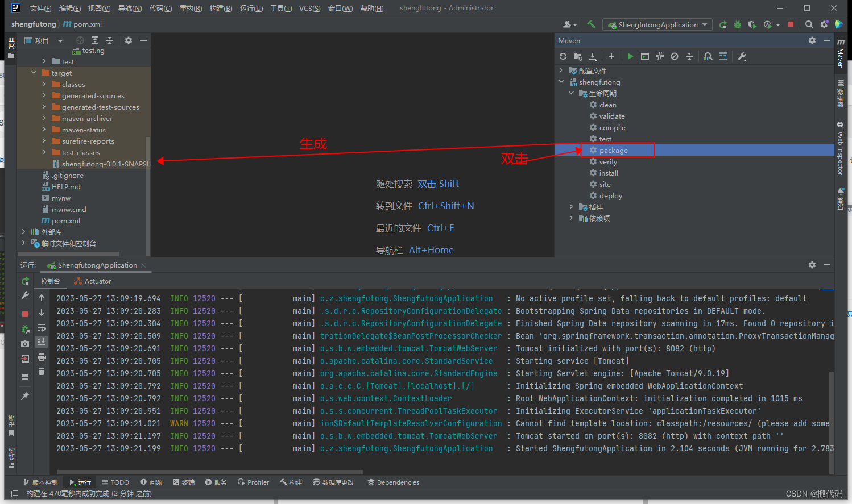This screenshot has height=504, width=852.
Task: Clear console with trash icon
Action: [x=42, y=372]
